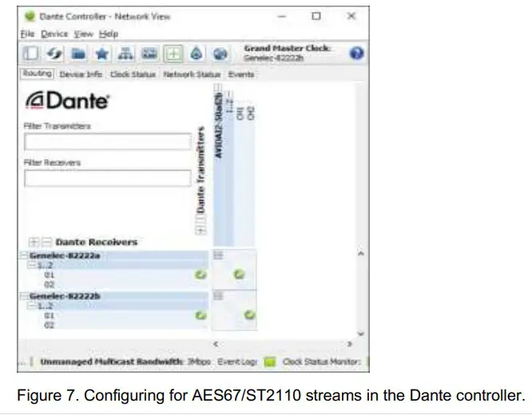The width and height of the screenshot is (532, 415).
Task: Collapse the transmitter 1..2 channel group
Action: coord(230,93)
